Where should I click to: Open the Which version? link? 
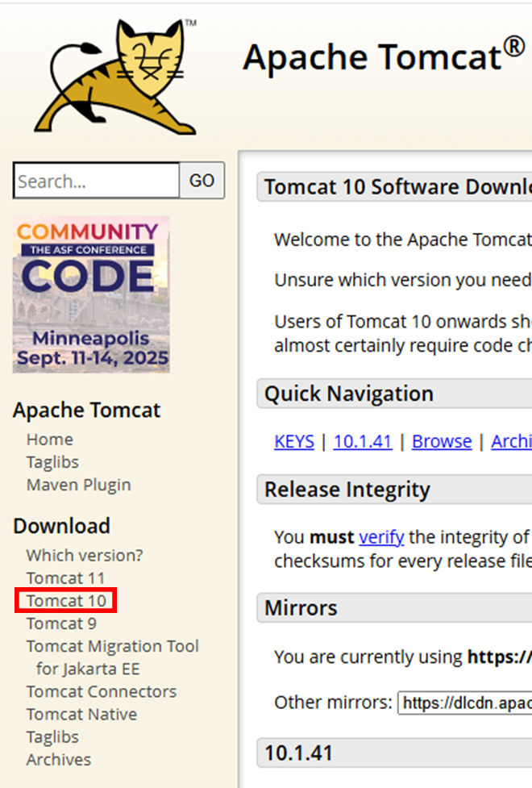[85, 556]
